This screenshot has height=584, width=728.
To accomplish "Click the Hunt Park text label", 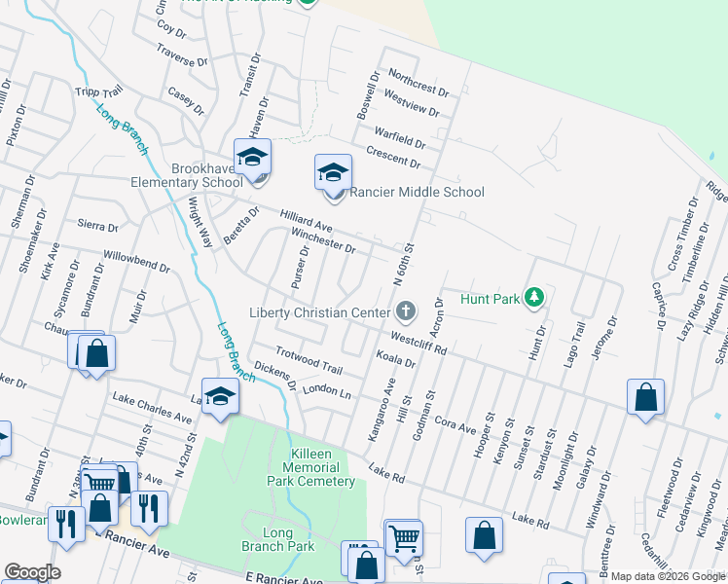I will point(490,299).
